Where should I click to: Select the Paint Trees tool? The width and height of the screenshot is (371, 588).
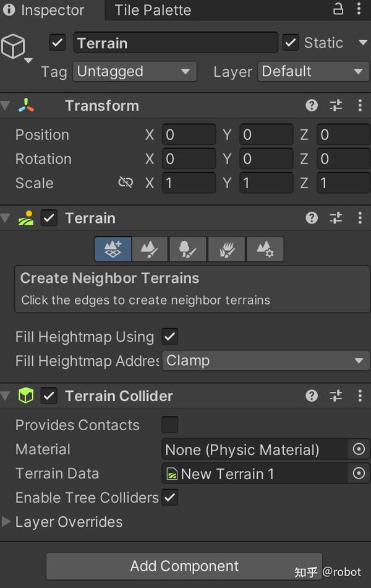(188, 249)
